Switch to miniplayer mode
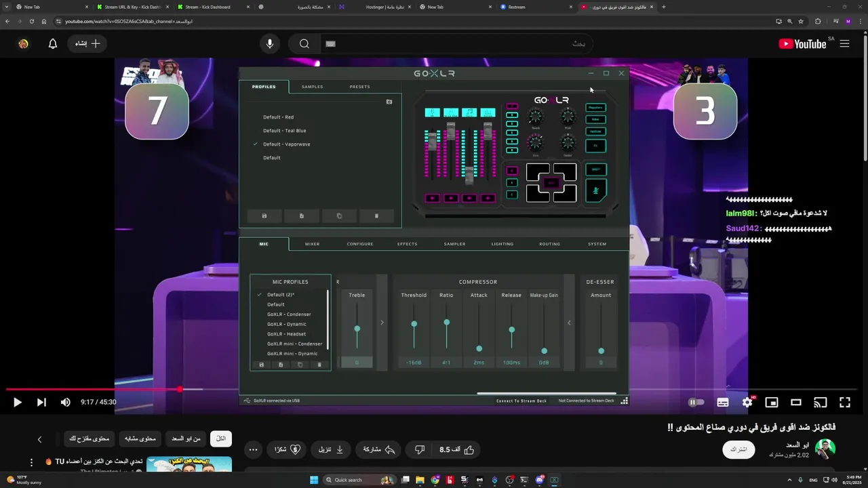Image resolution: width=868 pixels, height=488 pixels. coord(772,402)
